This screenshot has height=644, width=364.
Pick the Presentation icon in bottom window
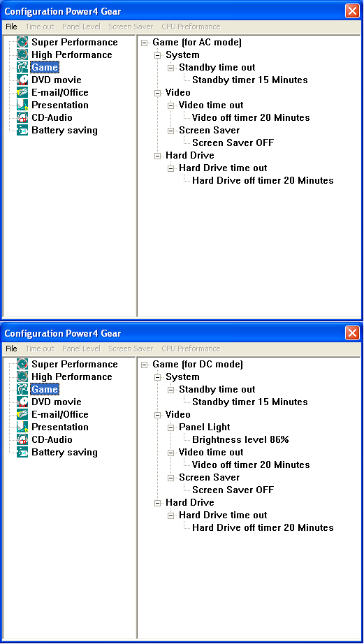22,427
